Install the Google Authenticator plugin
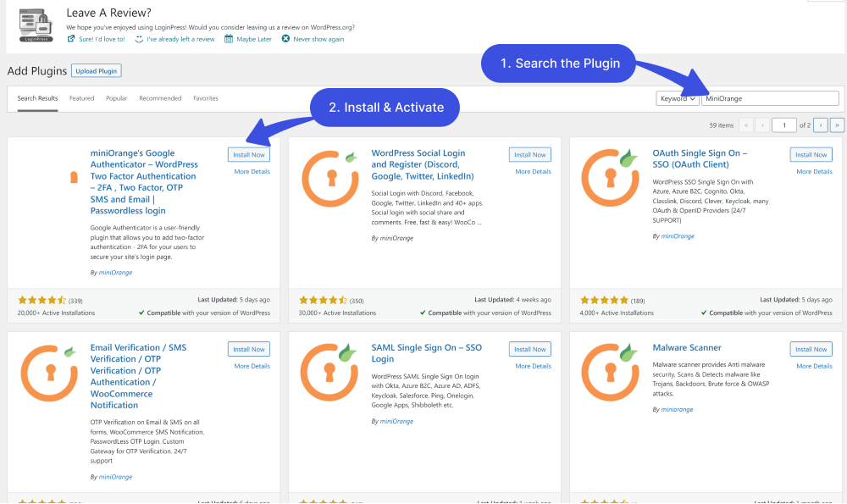The image size is (847, 504). coord(248,154)
